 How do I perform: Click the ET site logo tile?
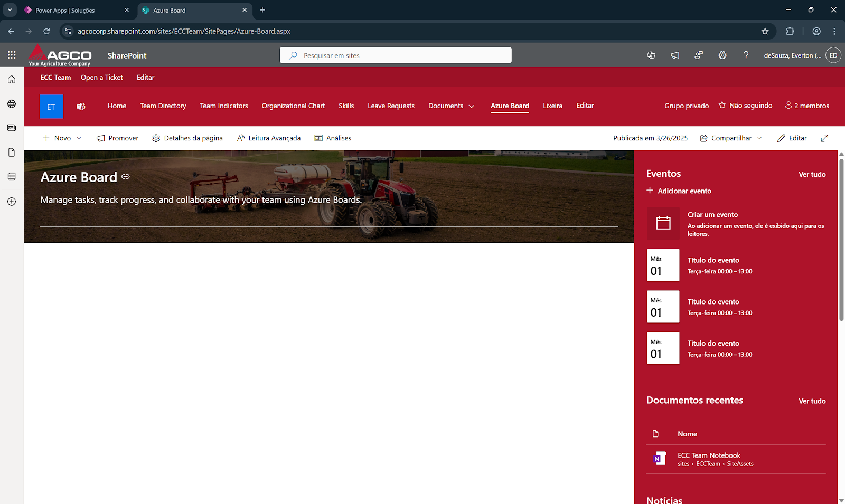51,107
